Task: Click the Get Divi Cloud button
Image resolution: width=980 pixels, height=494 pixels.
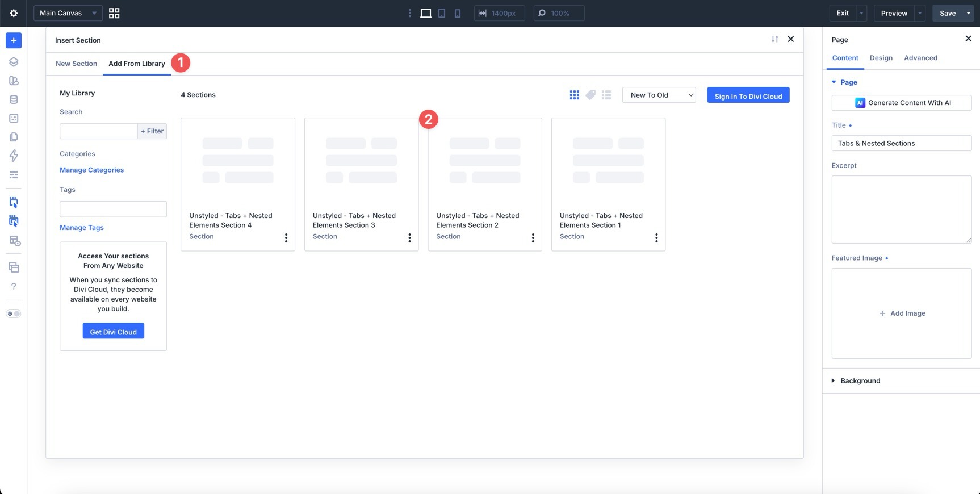Action: 114,331
